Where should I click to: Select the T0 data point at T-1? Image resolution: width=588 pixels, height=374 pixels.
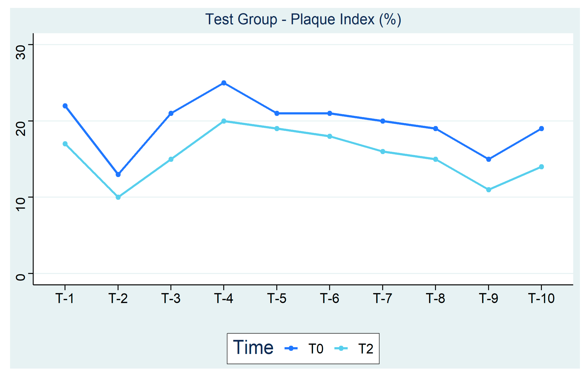pos(65,106)
